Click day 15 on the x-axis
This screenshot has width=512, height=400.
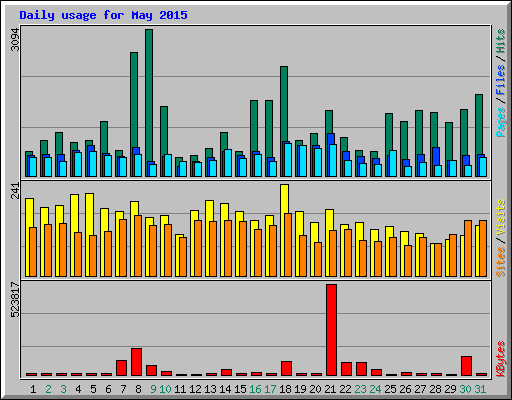(240, 389)
